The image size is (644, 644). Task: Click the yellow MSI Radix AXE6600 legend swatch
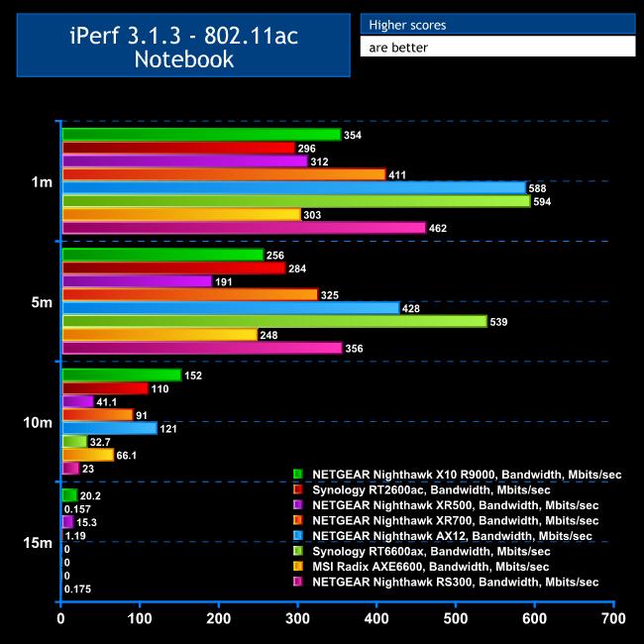click(298, 566)
